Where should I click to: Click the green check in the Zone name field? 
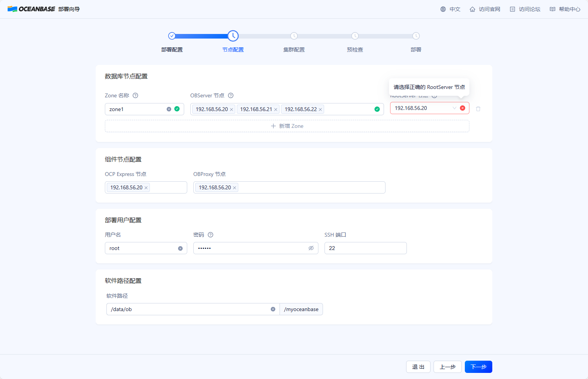(x=177, y=109)
